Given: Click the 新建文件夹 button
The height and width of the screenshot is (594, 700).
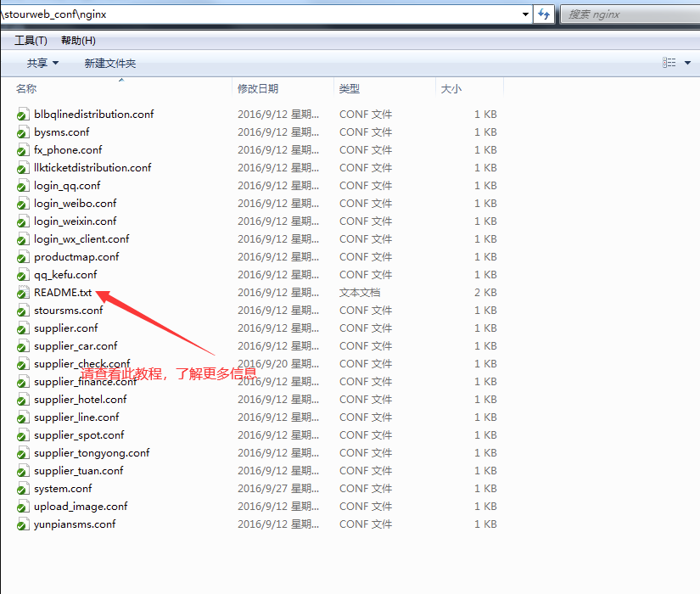Looking at the screenshot, I should 109,63.
